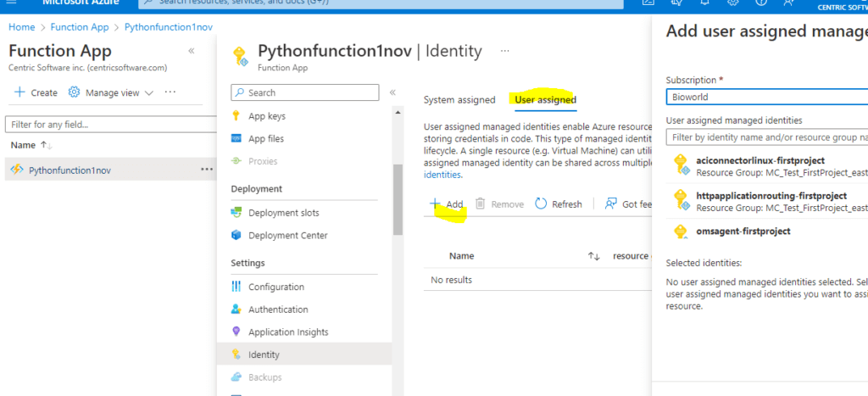Open Application Insights from sidebar
The height and width of the screenshot is (396, 868).
pyautogui.click(x=288, y=332)
